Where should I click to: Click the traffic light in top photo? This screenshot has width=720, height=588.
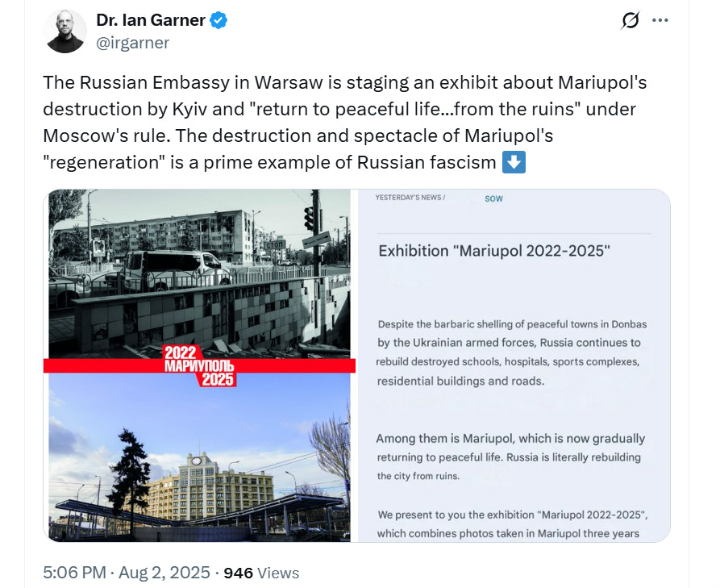[309, 219]
